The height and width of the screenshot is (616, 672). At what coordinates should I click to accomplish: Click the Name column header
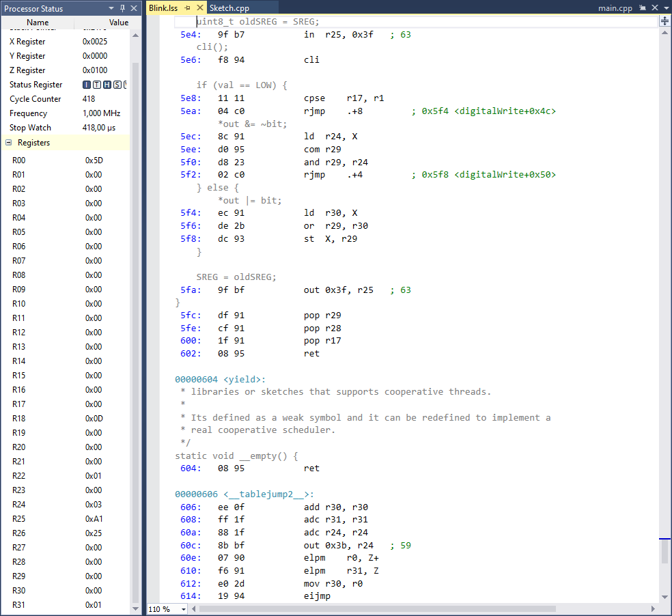(38, 22)
